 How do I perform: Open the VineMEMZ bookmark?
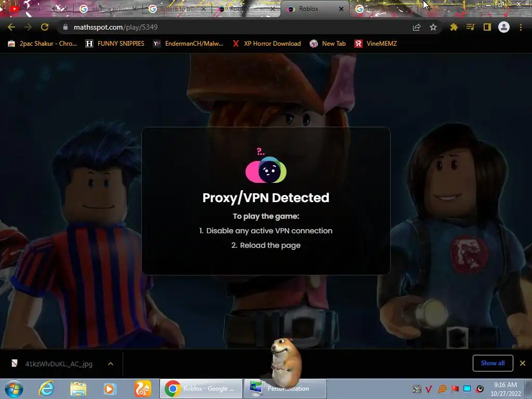pyautogui.click(x=376, y=44)
